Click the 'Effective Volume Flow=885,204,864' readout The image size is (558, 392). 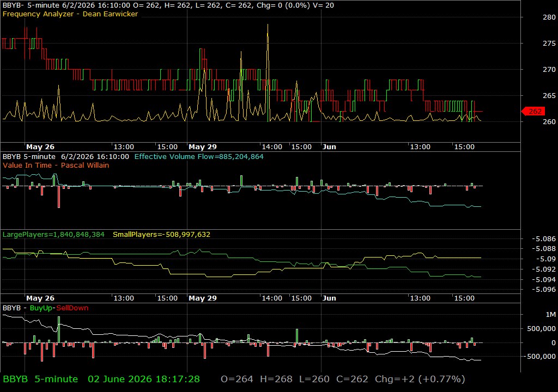click(199, 156)
